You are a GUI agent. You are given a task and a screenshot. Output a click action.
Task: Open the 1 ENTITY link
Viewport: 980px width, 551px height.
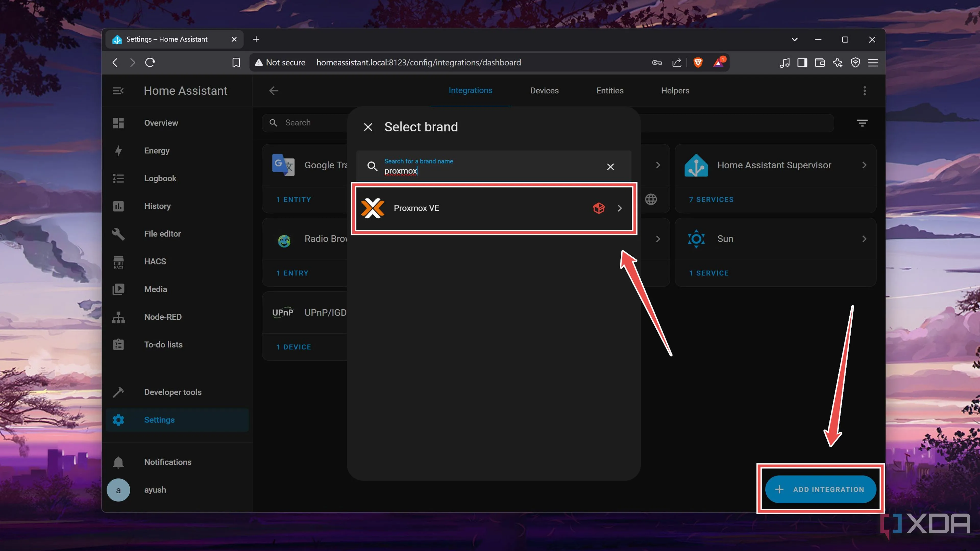[293, 200]
